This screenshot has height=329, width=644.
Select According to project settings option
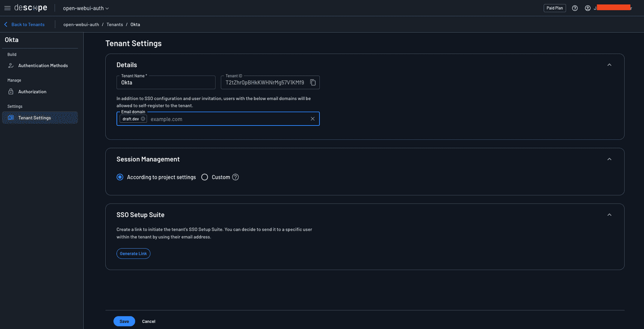click(x=120, y=177)
